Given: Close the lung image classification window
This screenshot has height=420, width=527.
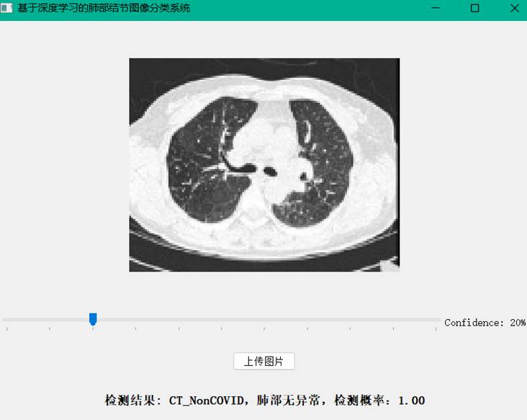Looking at the screenshot, I should (x=514, y=8).
